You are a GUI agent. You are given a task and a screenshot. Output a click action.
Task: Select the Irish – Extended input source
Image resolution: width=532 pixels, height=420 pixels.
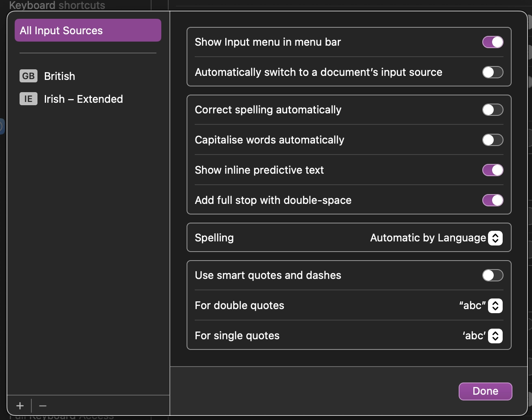[x=88, y=99]
